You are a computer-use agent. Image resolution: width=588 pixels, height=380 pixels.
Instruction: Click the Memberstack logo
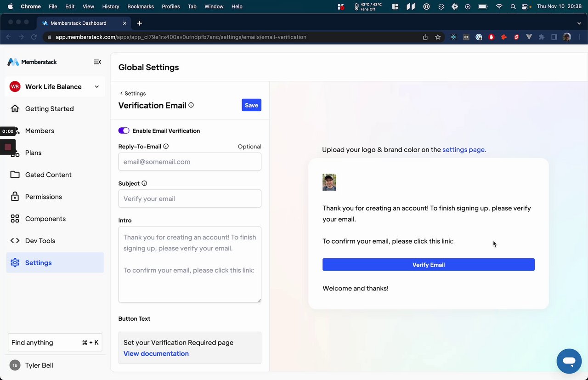(x=32, y=62)
